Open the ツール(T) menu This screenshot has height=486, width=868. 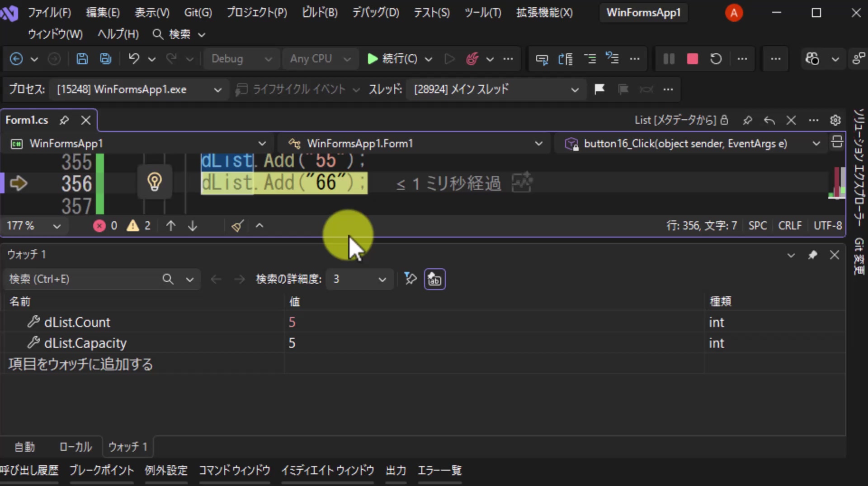coord(483,13)
